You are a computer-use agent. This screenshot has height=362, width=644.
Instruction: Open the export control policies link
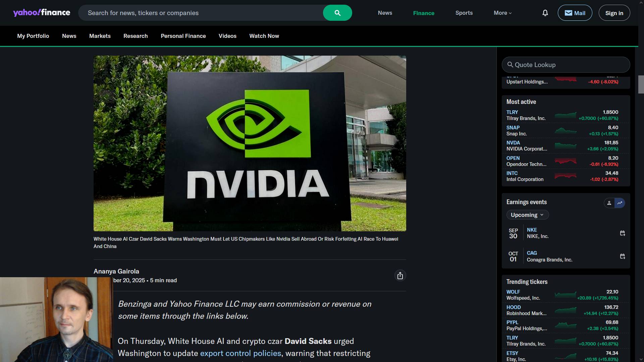point(240,353)
